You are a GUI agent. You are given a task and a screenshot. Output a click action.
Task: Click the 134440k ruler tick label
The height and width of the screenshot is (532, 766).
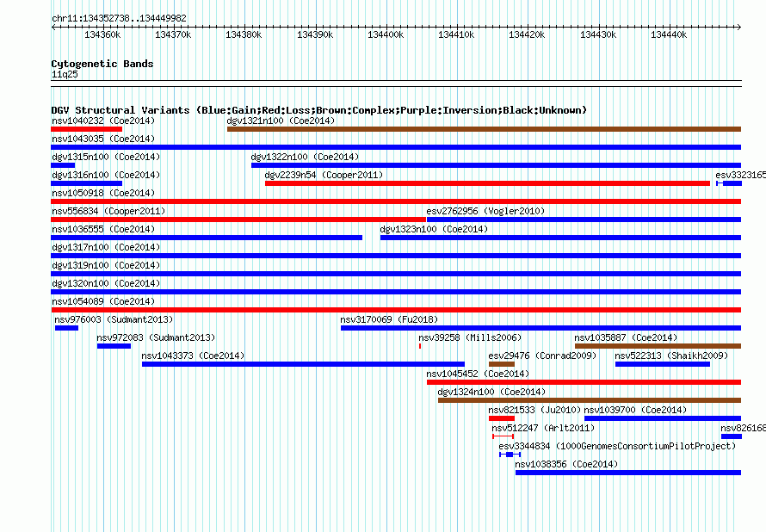coord(669,34)
